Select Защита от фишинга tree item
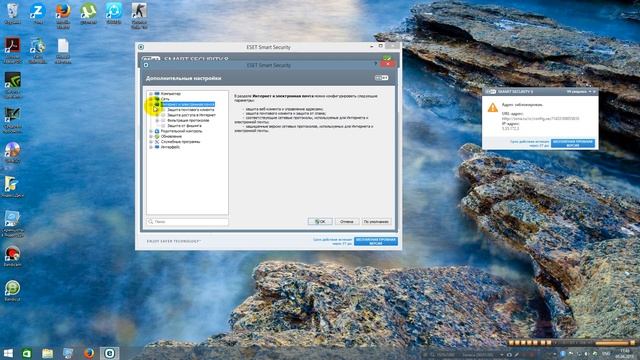Viewport: 640px width, 360px height. tap(184, 126)
